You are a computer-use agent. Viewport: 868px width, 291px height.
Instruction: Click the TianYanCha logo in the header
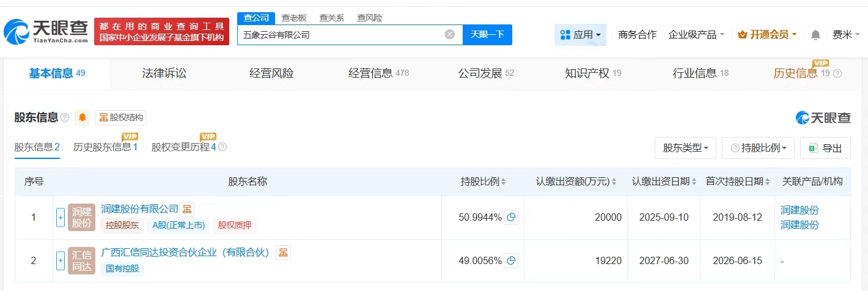click(46, 31)
